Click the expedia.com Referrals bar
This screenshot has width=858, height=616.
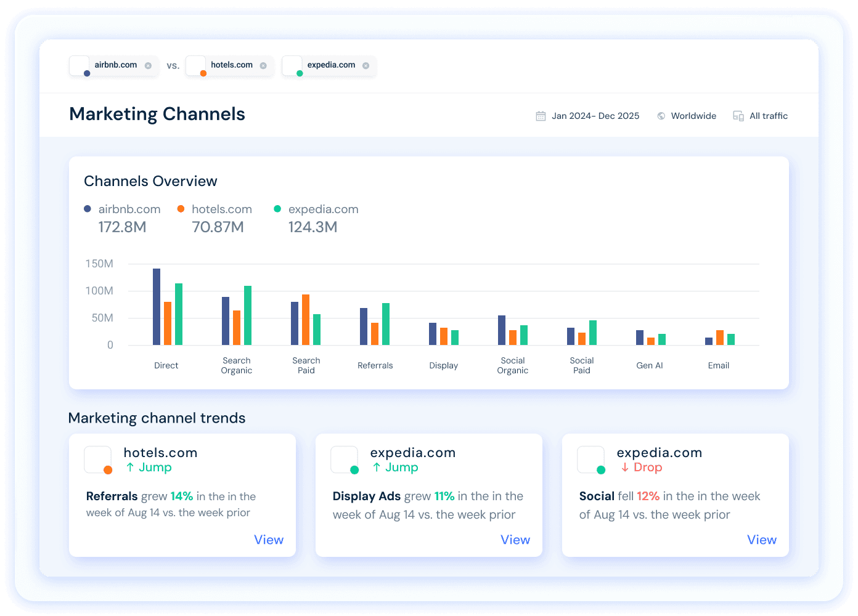[x=386, y=324]
